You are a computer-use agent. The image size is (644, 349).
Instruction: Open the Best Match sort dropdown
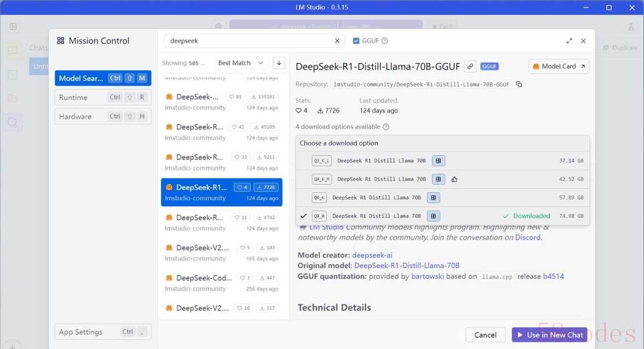point(241,63)
